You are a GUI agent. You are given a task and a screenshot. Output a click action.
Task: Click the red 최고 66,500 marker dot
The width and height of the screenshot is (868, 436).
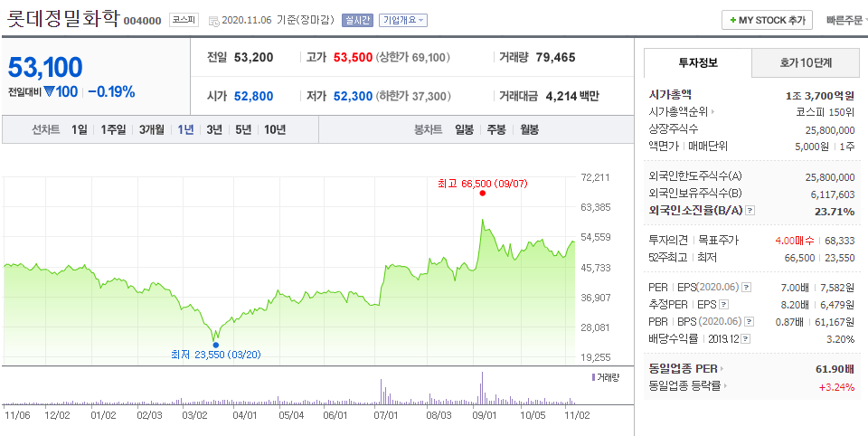click(483, 194)
